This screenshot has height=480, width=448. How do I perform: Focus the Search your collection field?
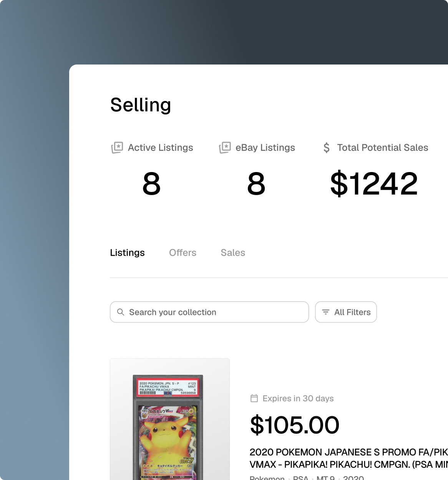click(x=209, y=312)
